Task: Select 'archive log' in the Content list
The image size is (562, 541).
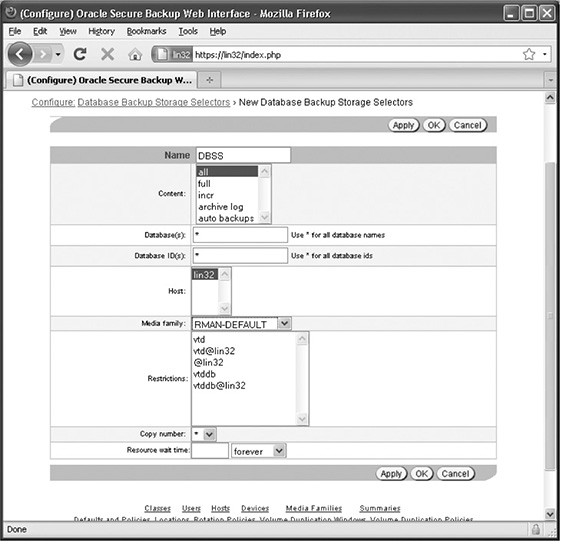Action: pyautogui.click(x=227, y=207)
